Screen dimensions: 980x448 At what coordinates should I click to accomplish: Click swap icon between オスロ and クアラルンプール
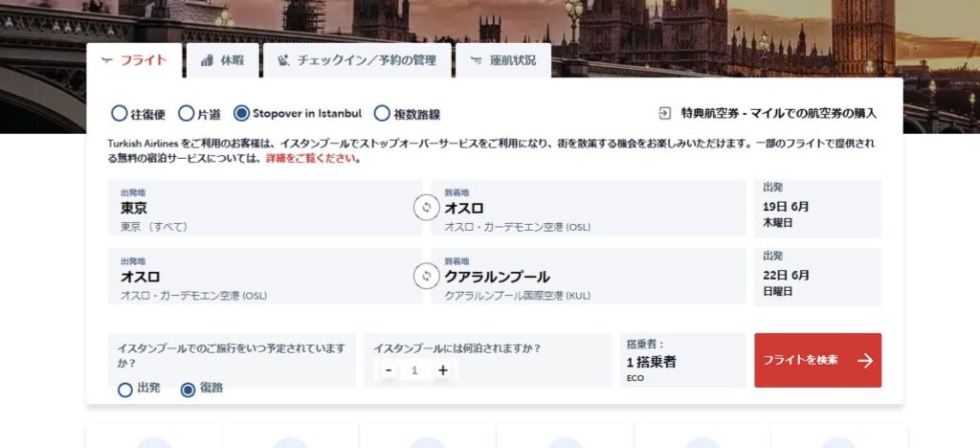click(x=427, y=277)
